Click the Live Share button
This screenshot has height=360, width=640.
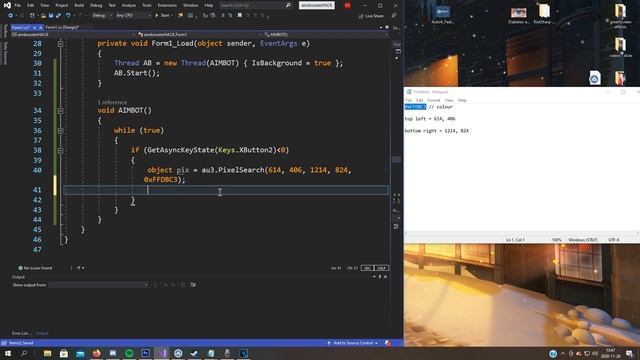[x=371, y=16]
